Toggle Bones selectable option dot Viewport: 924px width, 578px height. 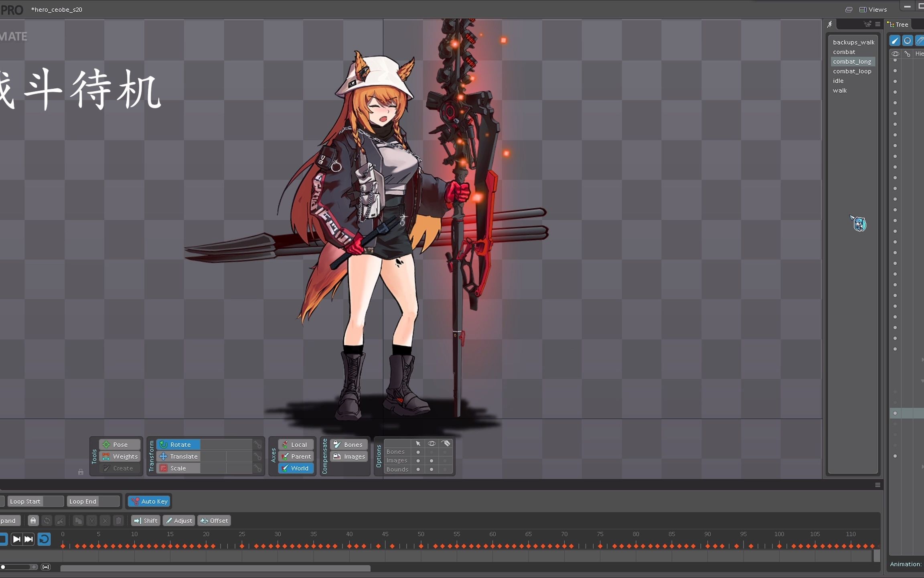[418, 452]
